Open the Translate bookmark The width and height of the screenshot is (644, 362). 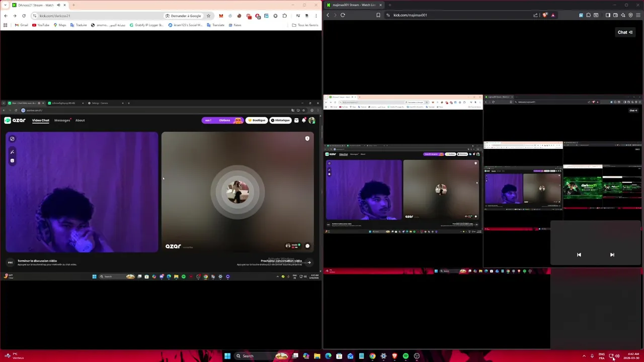215,25
